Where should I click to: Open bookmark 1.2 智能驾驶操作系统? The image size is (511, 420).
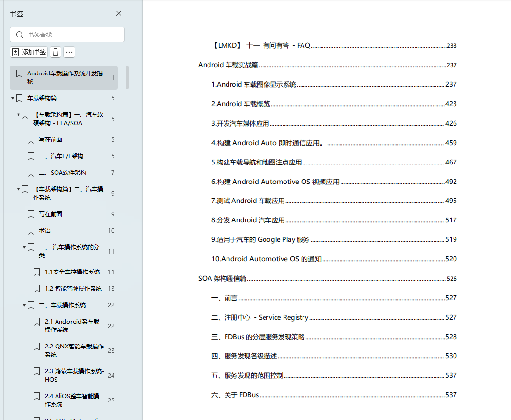(x=74, y=289)
